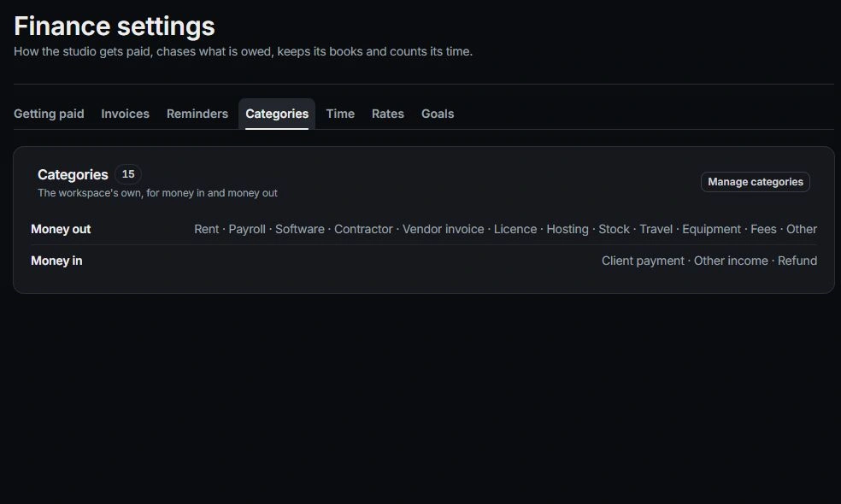Open the Time tab
841x504 pixels.
[340, 114]
